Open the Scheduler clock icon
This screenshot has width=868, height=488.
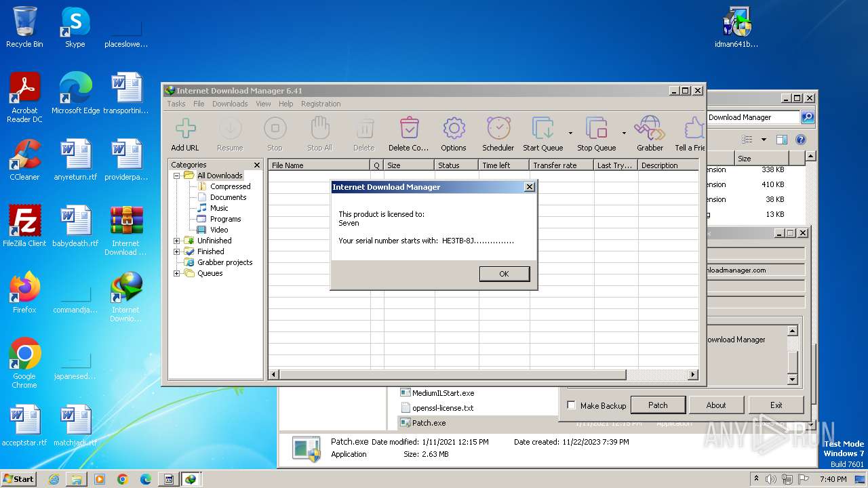click(498, 129)
